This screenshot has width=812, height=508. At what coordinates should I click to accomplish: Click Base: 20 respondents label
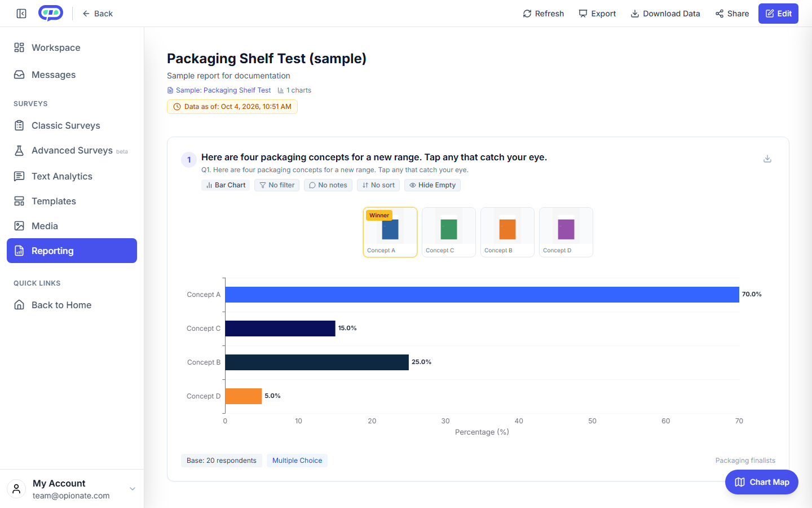tap(222, 461)
